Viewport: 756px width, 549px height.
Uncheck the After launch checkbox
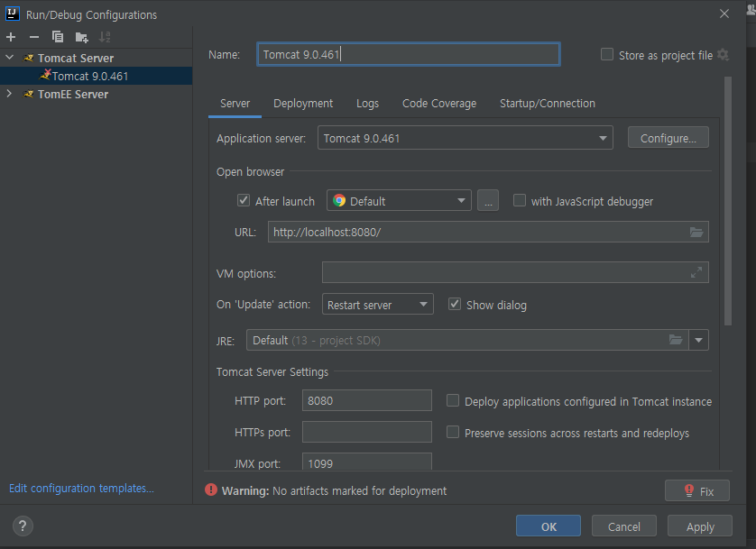[x=244, y=200]
